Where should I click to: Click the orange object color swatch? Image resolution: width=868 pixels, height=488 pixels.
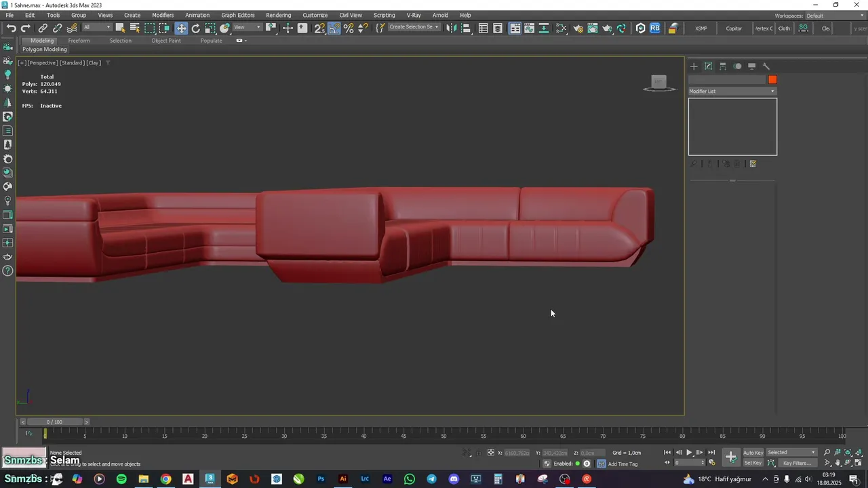pos(772,80)
